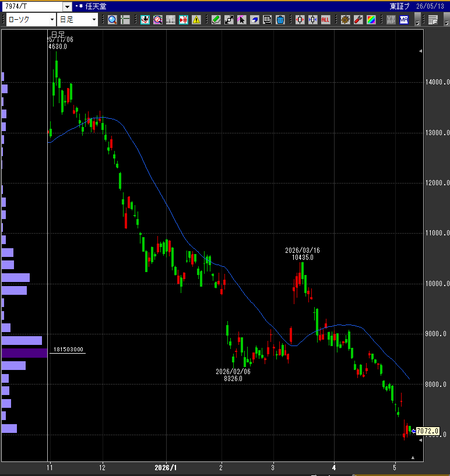450x476 pixels.
Task: Open the 日足 timeframe dropdown
Action: tap(94, 20)
